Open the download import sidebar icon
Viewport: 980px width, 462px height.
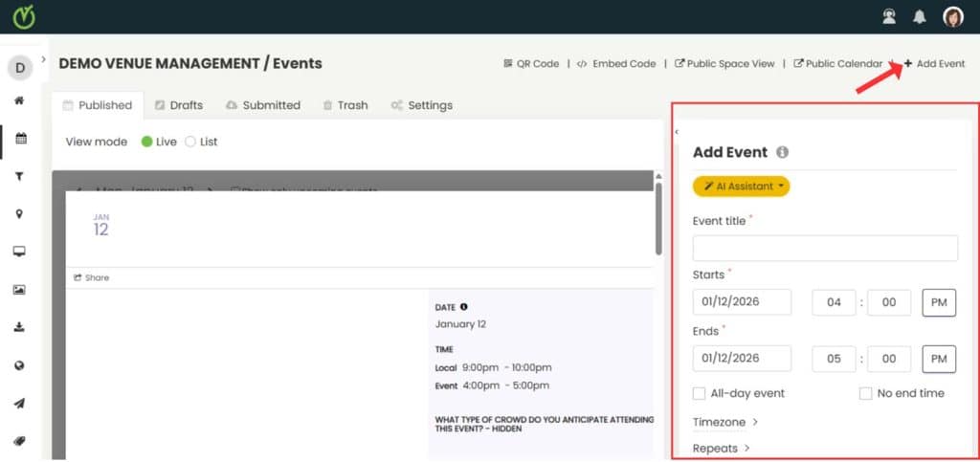coord(19,327)
